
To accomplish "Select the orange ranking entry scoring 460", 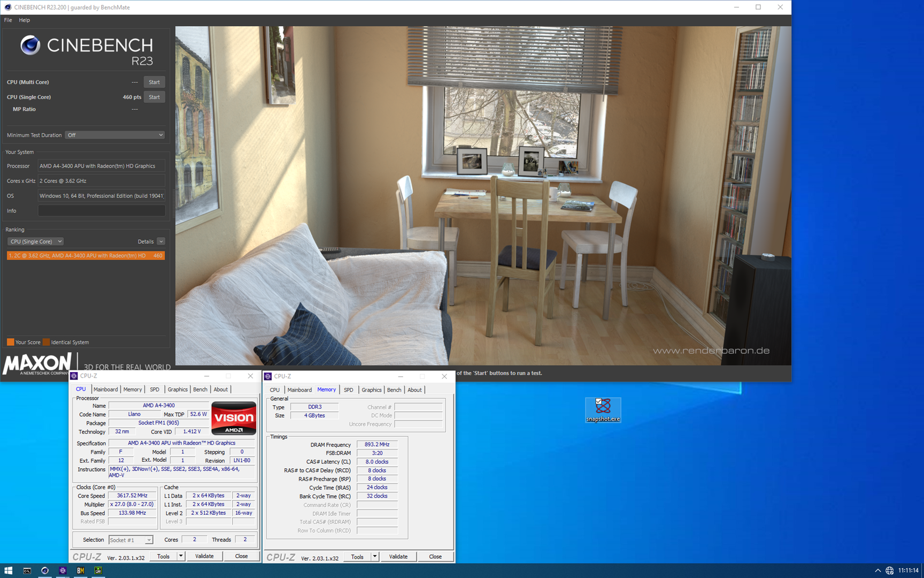I will click(86, 255).
